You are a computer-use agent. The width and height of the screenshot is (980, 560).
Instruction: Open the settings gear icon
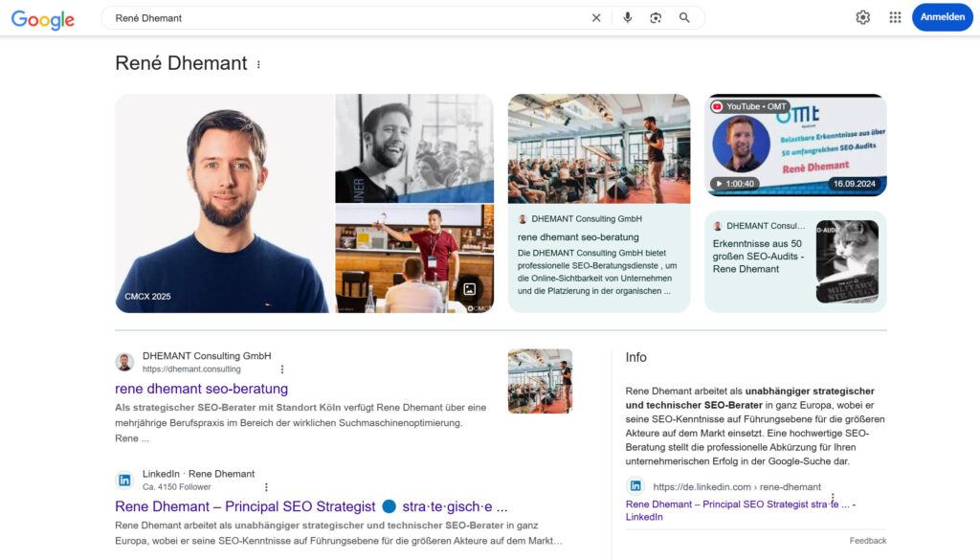tap(863, 17)
